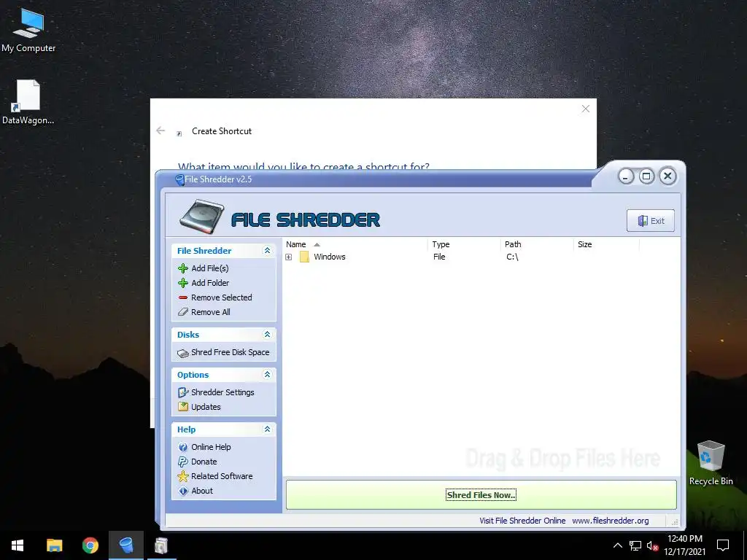
Task: Click the network tray icon
Action: click(635, 545)
